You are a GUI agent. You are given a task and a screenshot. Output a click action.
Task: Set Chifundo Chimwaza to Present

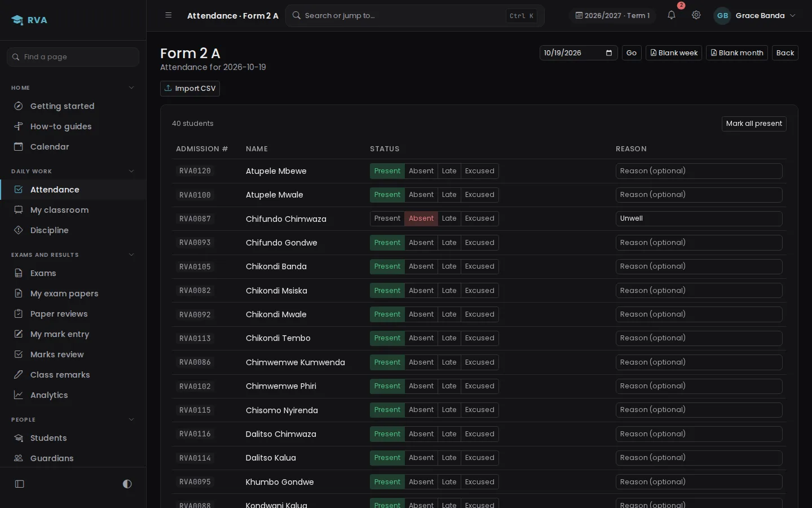click(387, 218)
